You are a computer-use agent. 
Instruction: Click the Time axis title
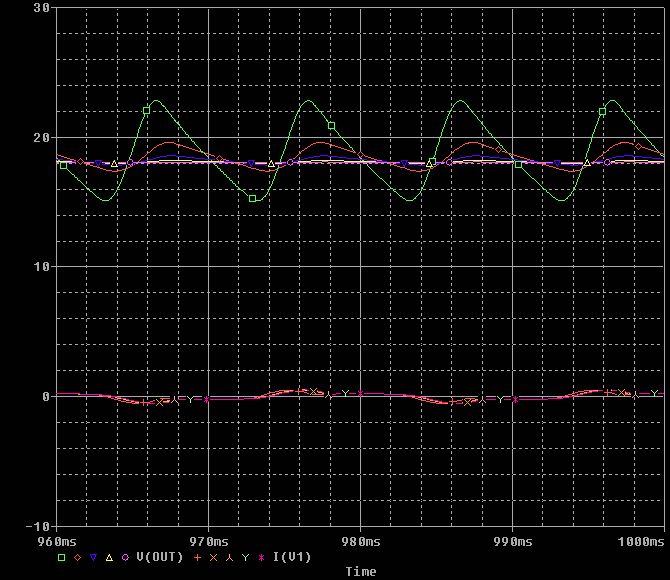(x=361, y=571)
